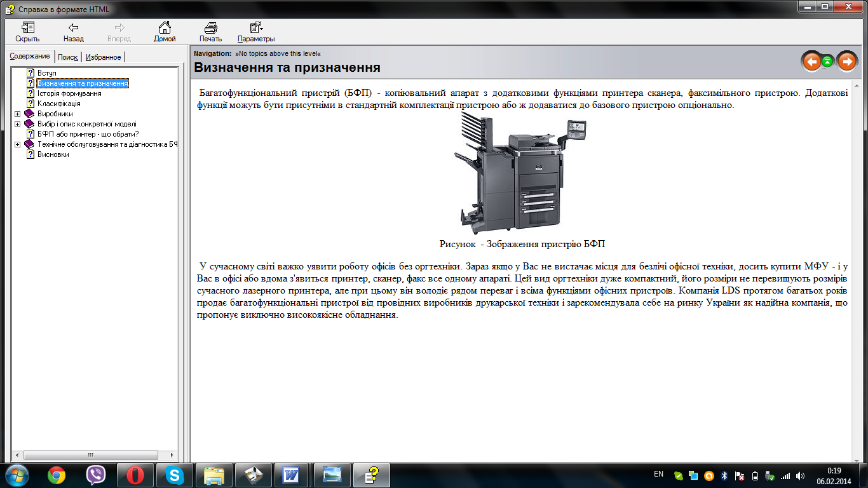
Task: Go to next topic with orange right arrow
Action: tap(846, 62)
